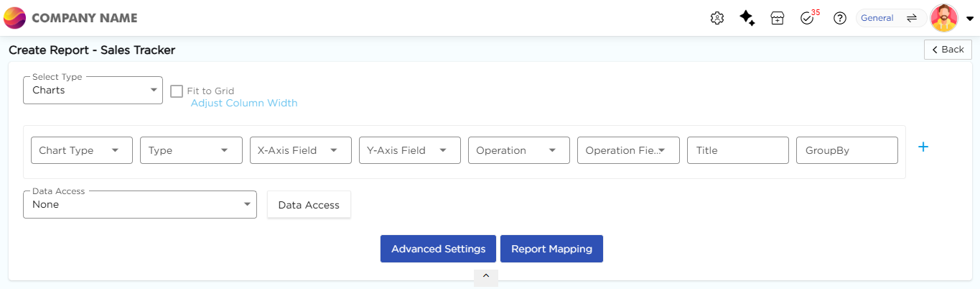The width and height of the screenshot is (980, 289).
Task: Expand the Y-Axis Field dropdown
Action: pos(409,151)
